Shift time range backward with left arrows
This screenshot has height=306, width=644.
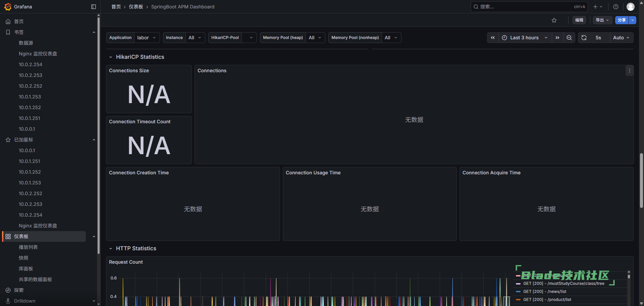493,38
